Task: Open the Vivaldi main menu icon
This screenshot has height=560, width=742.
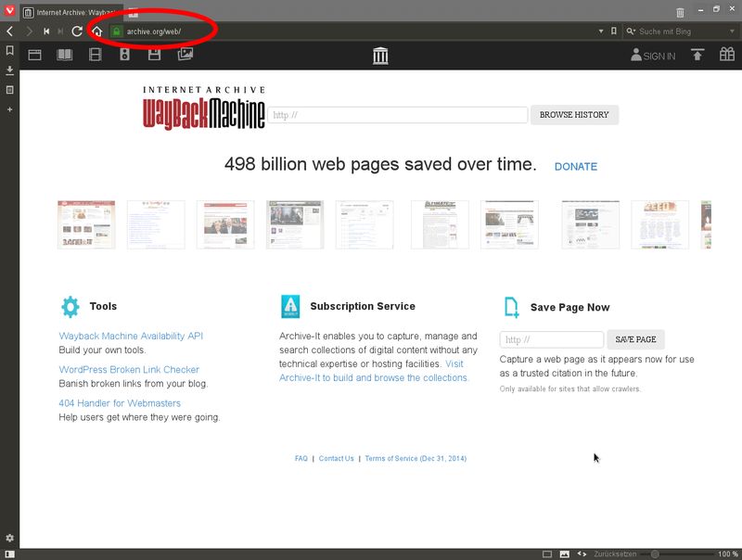Action: click(9, 12)
